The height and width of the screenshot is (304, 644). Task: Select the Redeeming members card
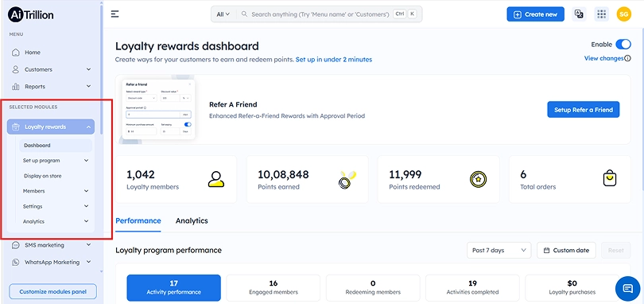tap(373, 288)
